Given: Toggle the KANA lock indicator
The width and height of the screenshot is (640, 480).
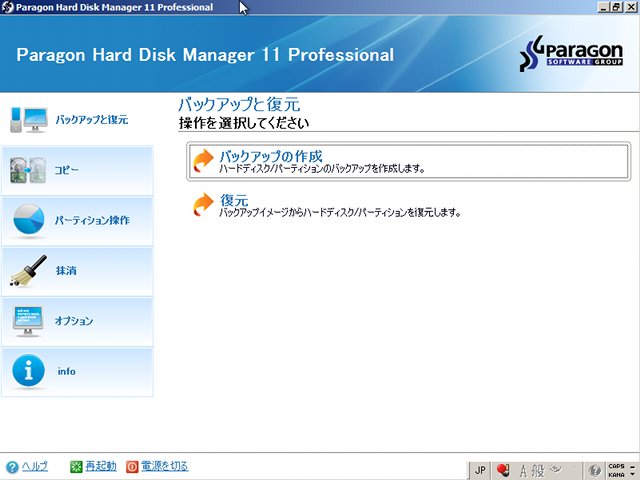Looking at the screenshot, I should tap(616, 475).
